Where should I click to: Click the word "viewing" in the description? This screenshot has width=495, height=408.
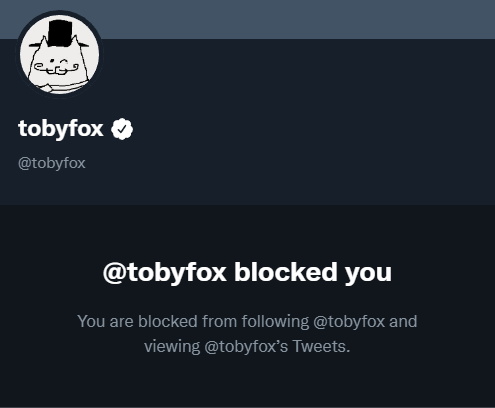point(172,347)
